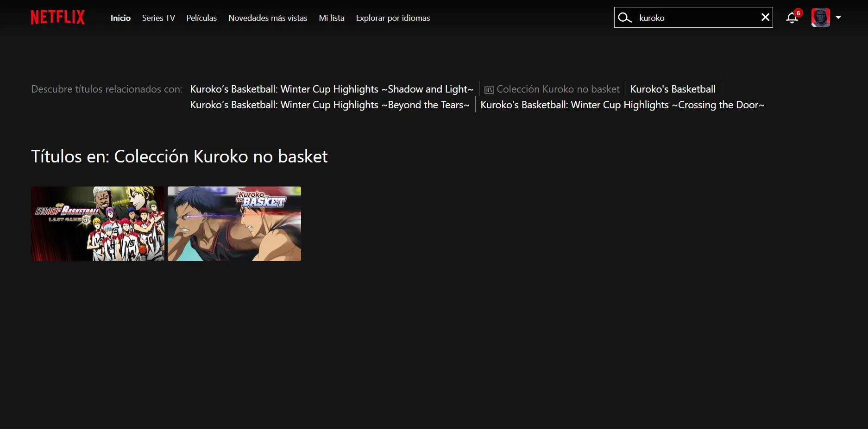Select the Colección Kuroko no basket link
Screen dimensions: 868x429
point(558,89)
